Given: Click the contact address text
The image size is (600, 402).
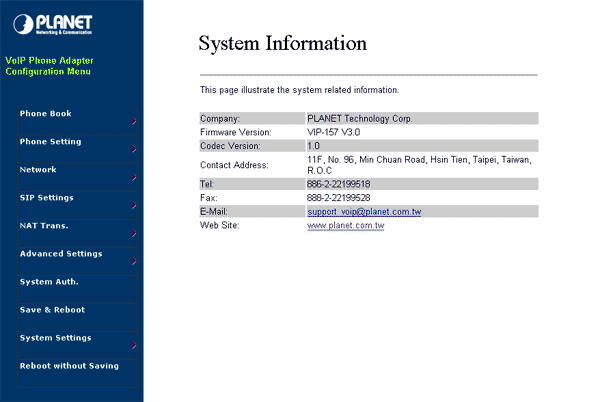Looking at the screenshot, I should (419, 165).
